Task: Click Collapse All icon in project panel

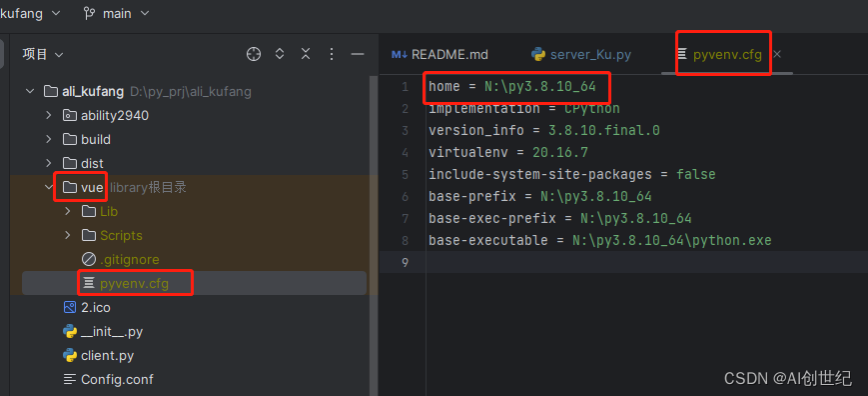Action: tap(306, 54)
